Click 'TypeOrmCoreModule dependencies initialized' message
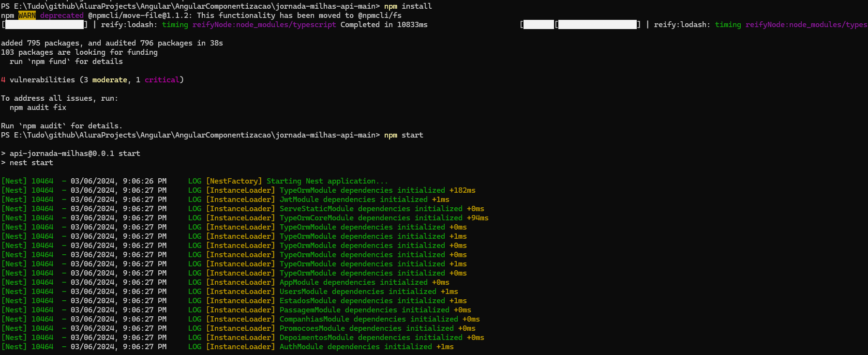 coord(371,218)
